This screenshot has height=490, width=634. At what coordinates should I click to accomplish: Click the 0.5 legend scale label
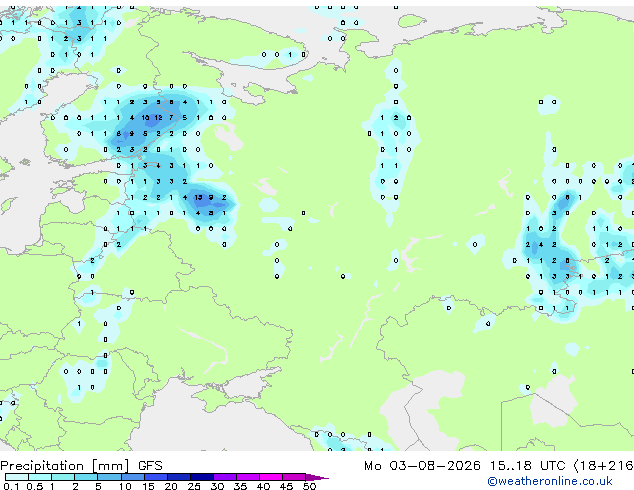coord(34,486)
